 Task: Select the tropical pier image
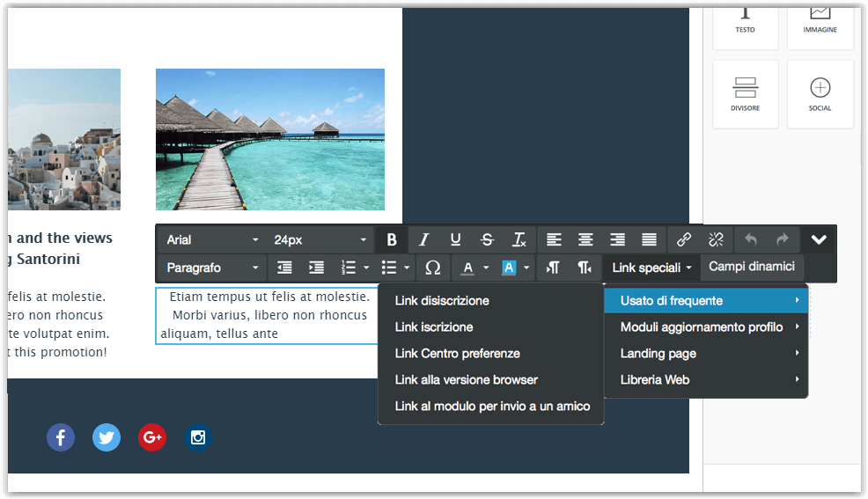coord(269,139)
